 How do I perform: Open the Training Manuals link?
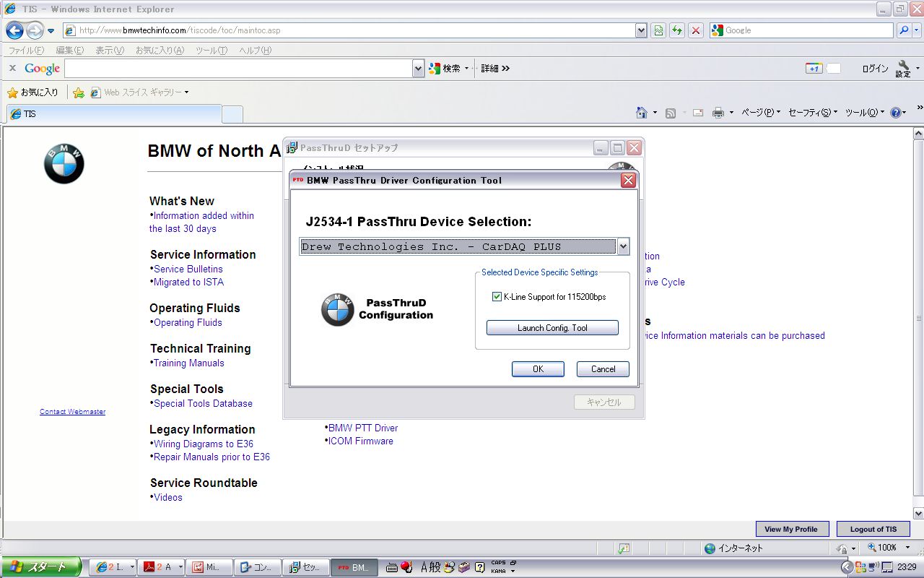coord(189,363)
